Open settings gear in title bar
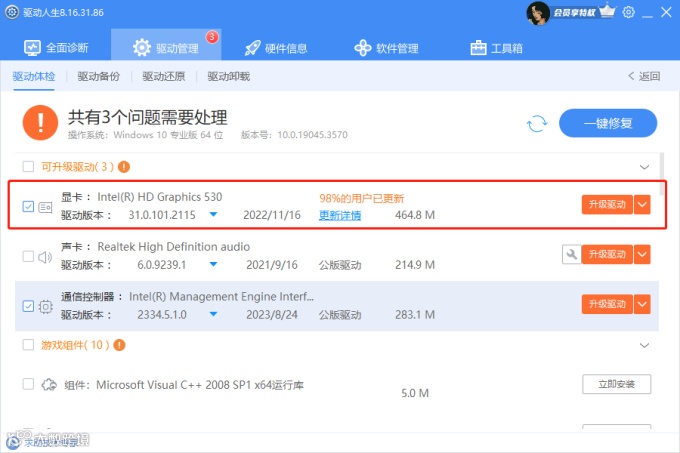680x453 pixels. pos(628,12)
